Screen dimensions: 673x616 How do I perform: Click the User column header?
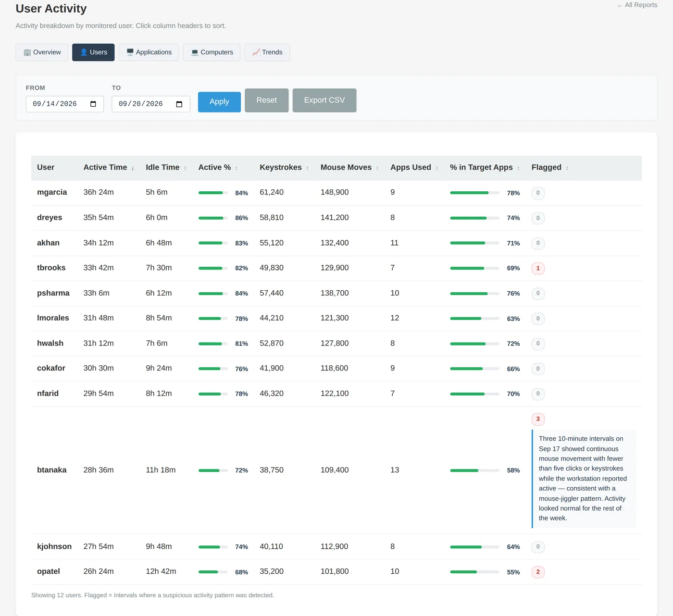[x=46, y=167]
